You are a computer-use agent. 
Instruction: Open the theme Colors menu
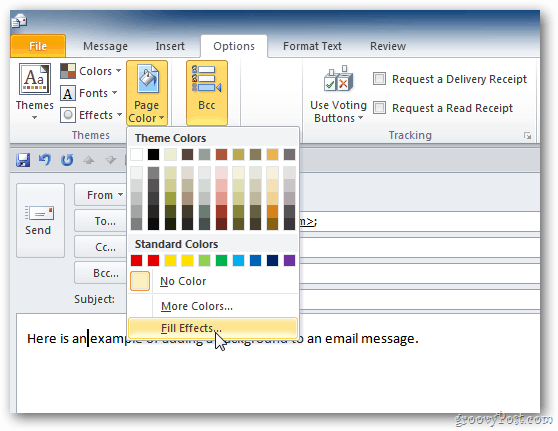click(91, 71)
